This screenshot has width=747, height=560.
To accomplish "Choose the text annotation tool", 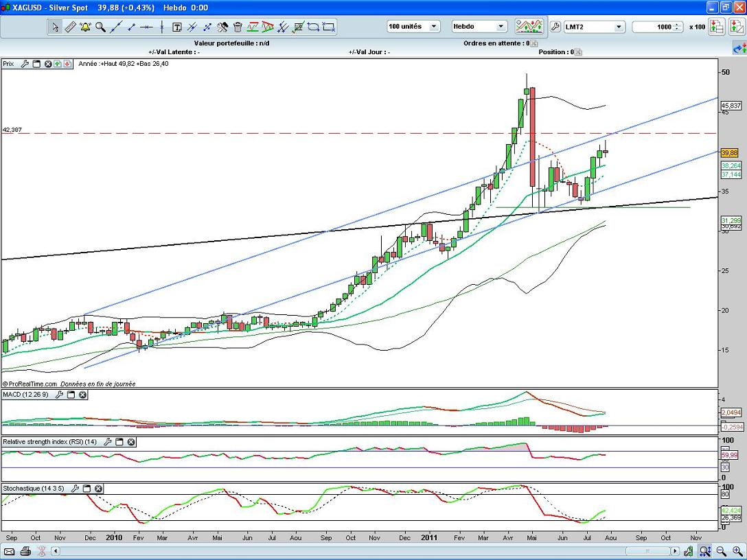I will [x=176, y=27].
